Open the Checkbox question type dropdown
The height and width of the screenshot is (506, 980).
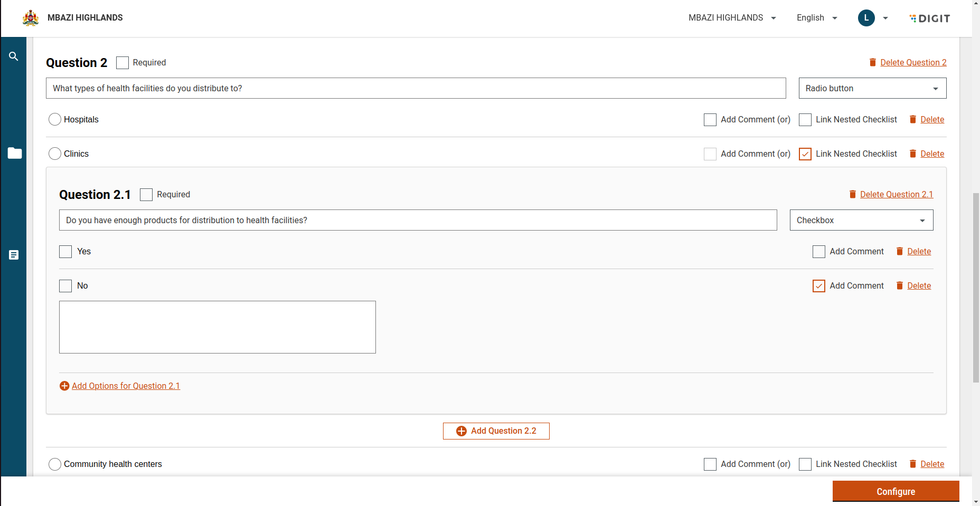pyautogui.click(x=861, y=220)
